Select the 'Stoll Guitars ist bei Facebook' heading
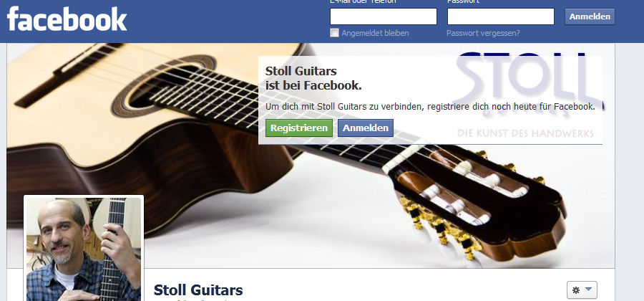 tap(313, 78)
